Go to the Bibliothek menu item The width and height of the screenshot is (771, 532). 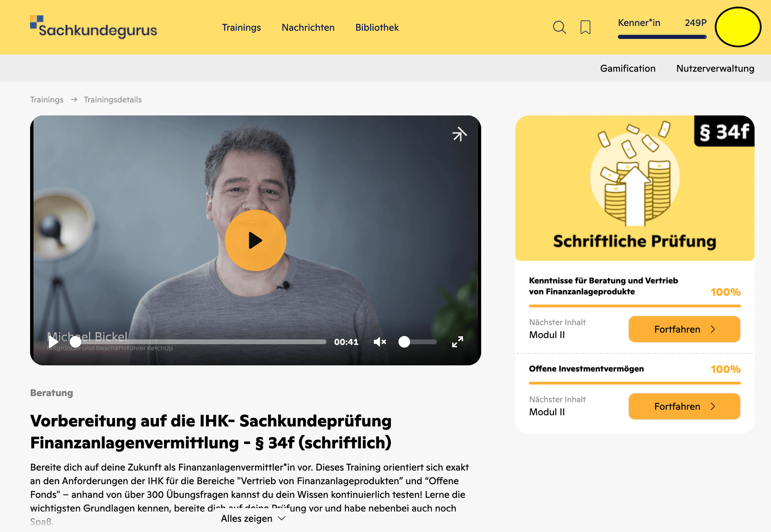click(x=377, y=27)
